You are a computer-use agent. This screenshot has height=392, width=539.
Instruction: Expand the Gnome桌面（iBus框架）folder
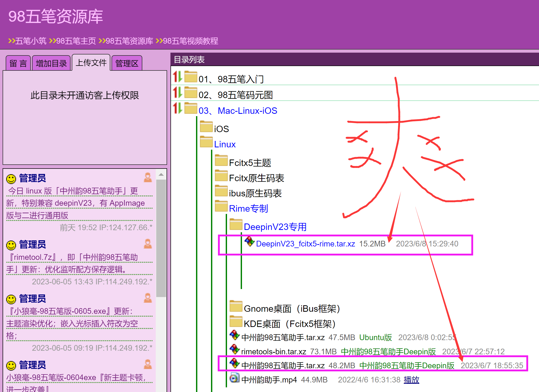(292, 309)
